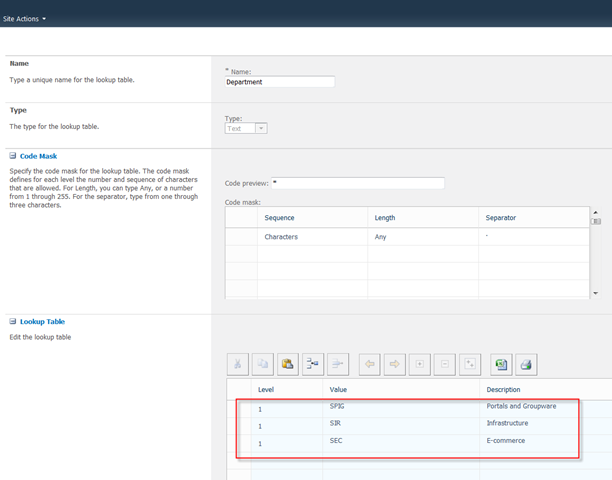Click the Insert Row toolbar icon

click(313, 364)
